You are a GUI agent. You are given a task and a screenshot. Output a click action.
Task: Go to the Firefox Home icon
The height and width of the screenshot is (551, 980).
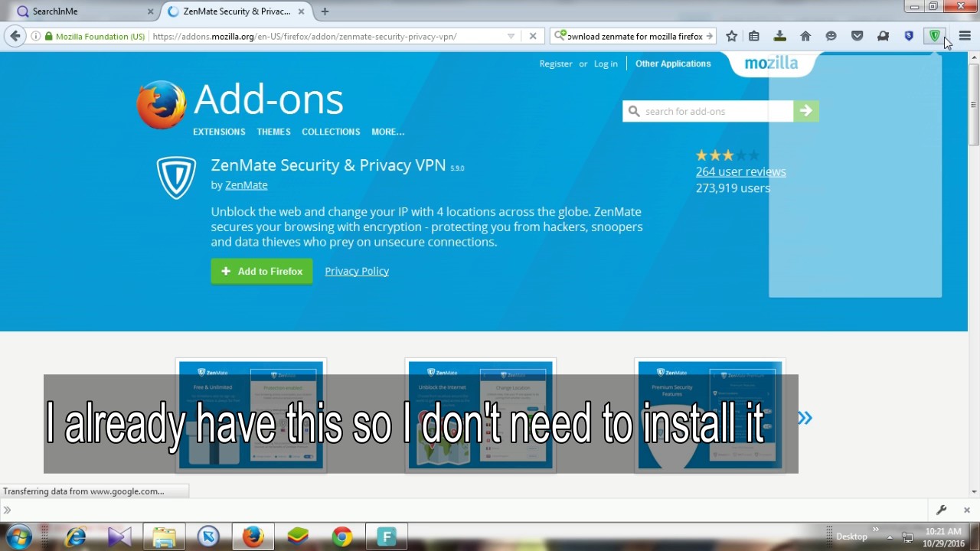coord(805,36)
